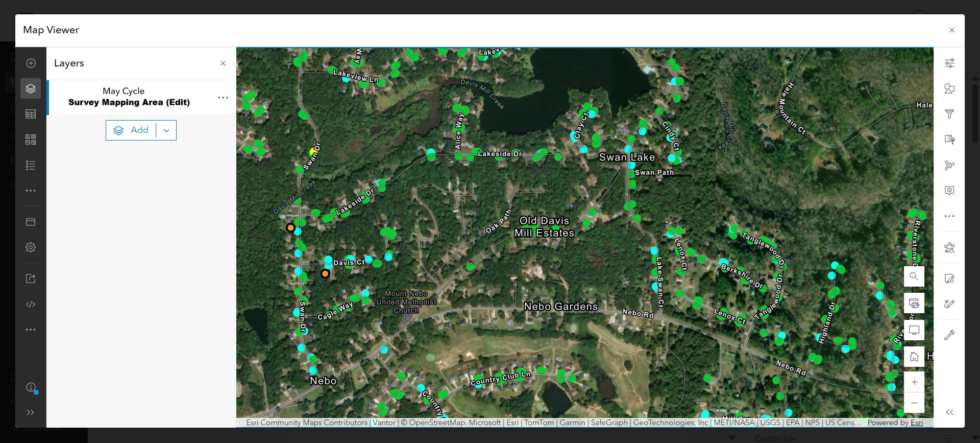Open the Pop-ups configuration icon
The height and width of the screenshot is (443, 980).
(949, 191)
